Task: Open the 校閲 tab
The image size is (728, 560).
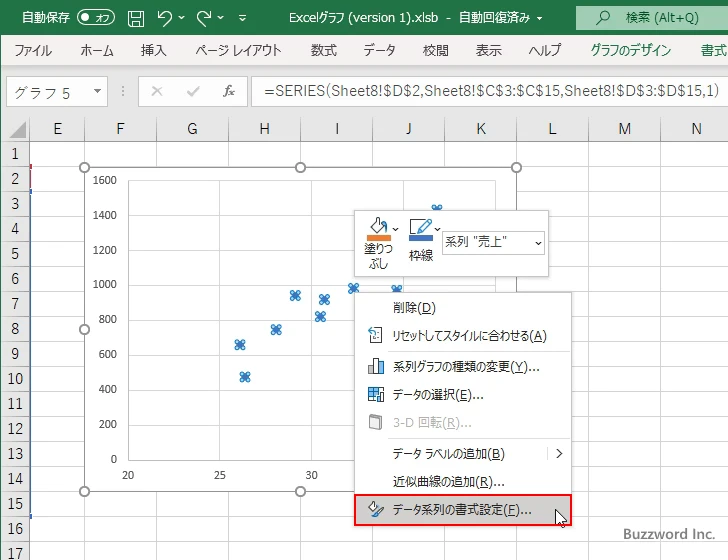Action: click(436, 50)
